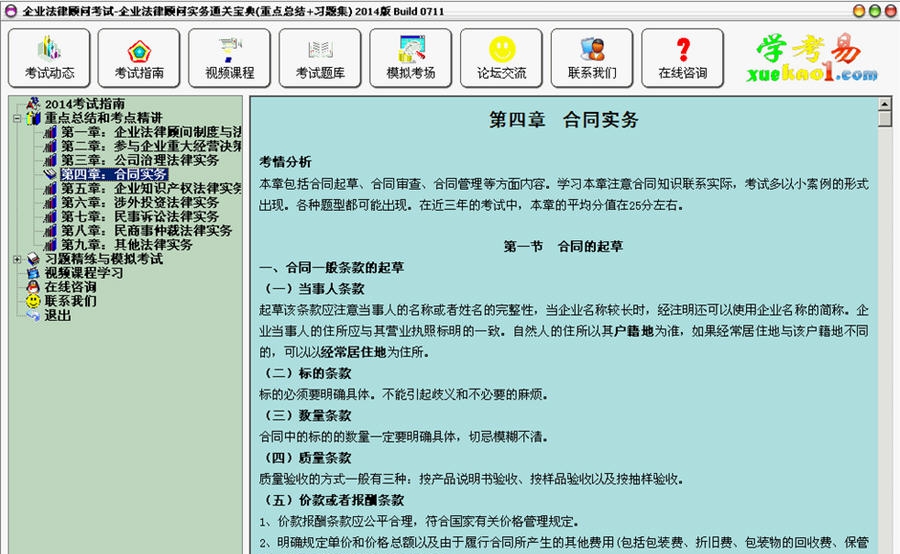
Task: Click the 一、合同一般条款的起草 heading
Action: (x=331, y=268)
